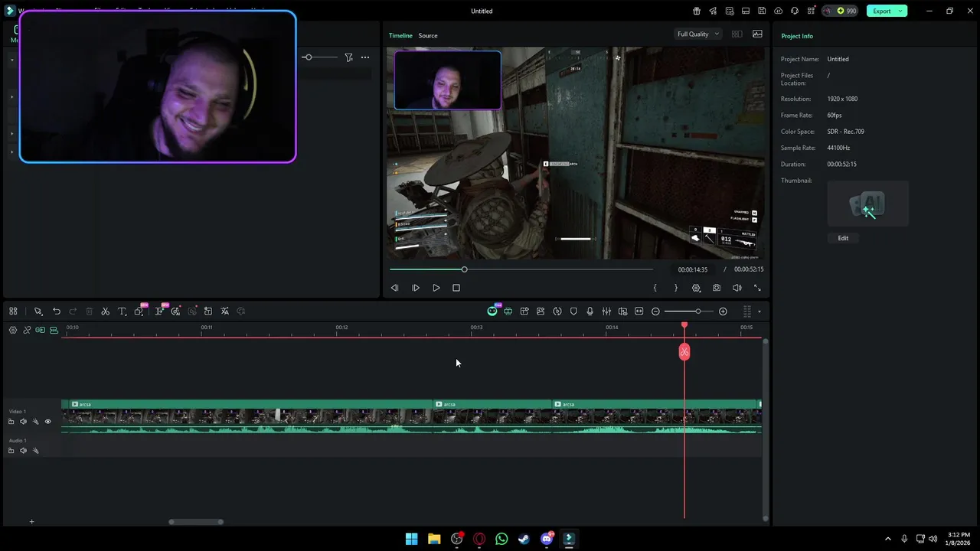Switch to the Source preview tab
Screen dimensions: 980x551
428,35
